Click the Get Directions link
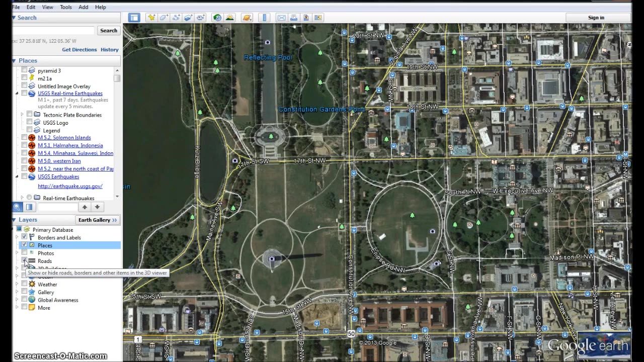The height and width of the screenshot is (362, 644). pos(79,50)
